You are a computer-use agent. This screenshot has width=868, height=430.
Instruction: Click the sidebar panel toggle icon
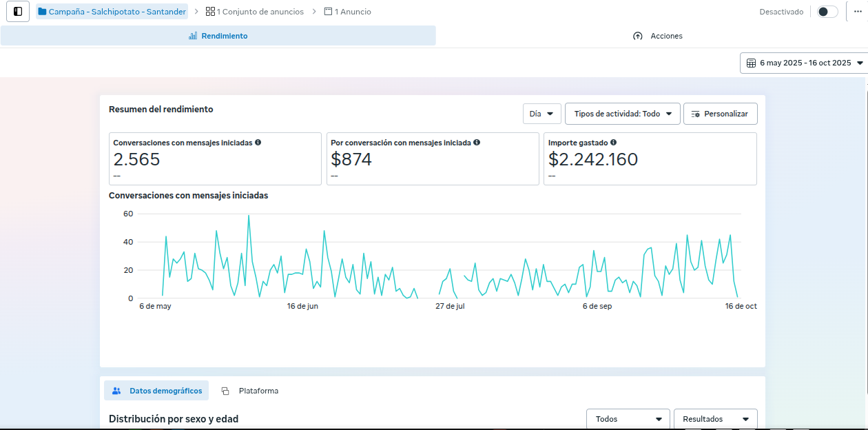tap(18, 12)
